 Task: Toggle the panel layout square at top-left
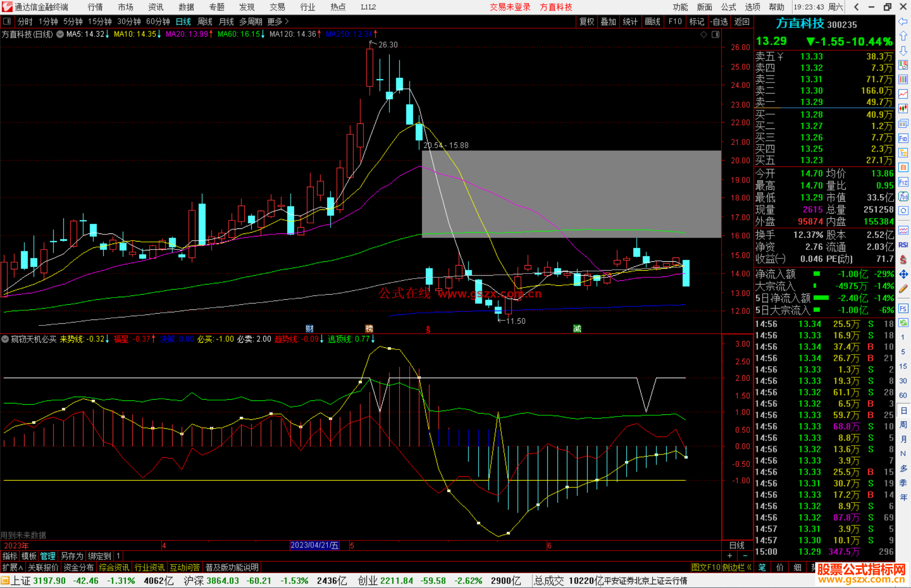[x=7, y=21]
